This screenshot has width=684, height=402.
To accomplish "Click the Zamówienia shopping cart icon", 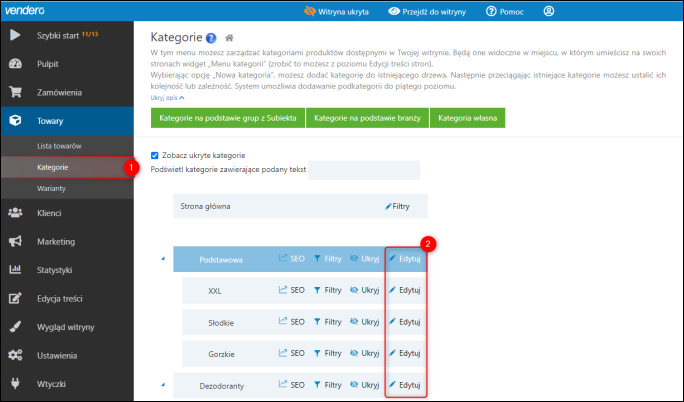I will 15,92.
